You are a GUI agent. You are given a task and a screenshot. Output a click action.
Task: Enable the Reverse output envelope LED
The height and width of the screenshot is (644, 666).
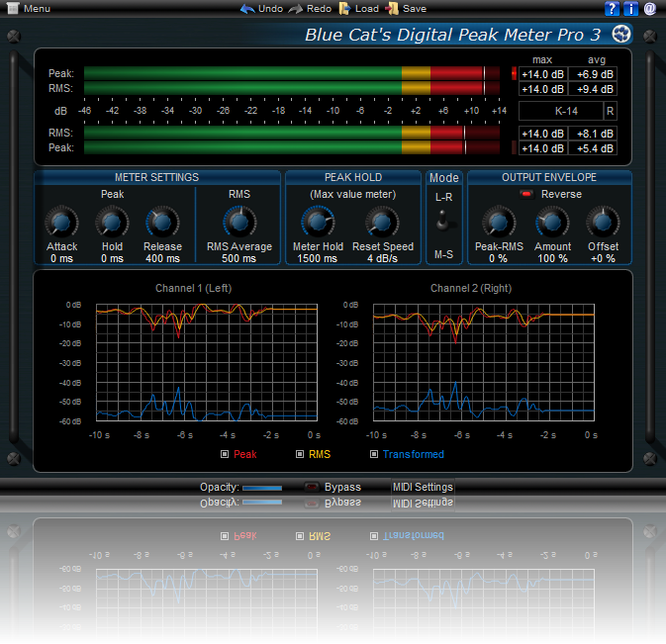(525, 195)
